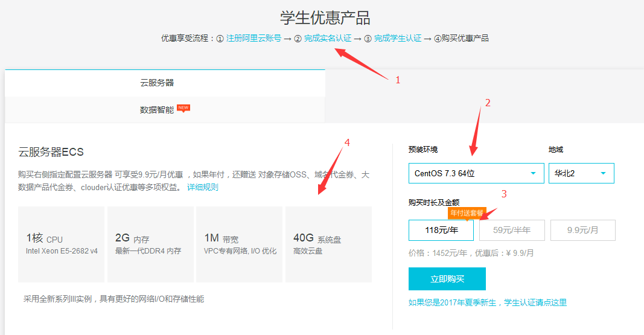Screen dimensions: 644x335
Task: Click the 地域 label
Action: [556, 150]
